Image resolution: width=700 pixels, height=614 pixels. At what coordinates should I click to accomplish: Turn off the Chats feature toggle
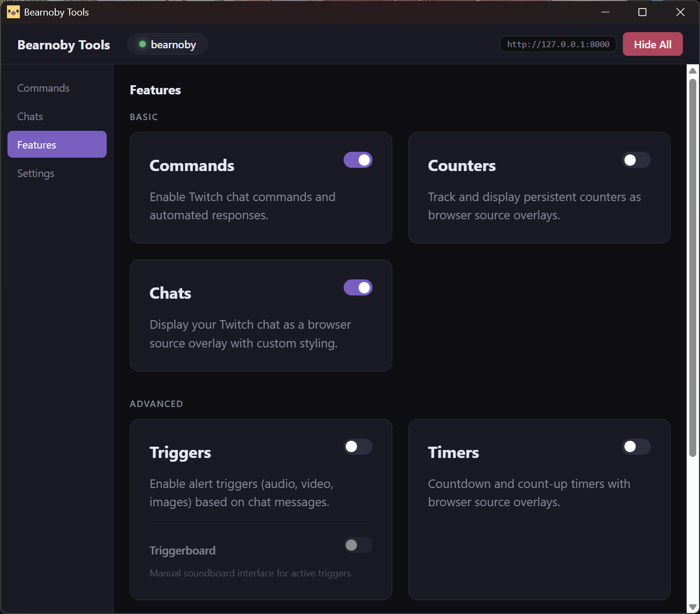(358, 287)
